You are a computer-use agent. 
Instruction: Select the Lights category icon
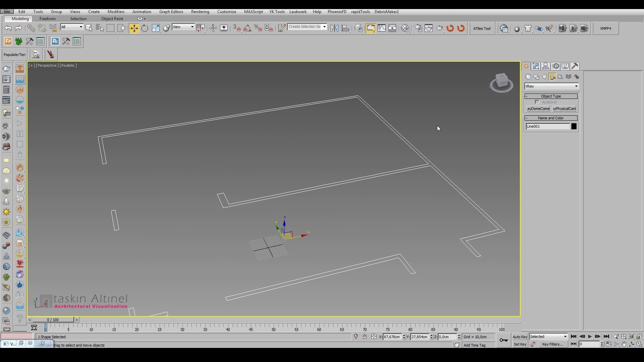pos(544,77)
